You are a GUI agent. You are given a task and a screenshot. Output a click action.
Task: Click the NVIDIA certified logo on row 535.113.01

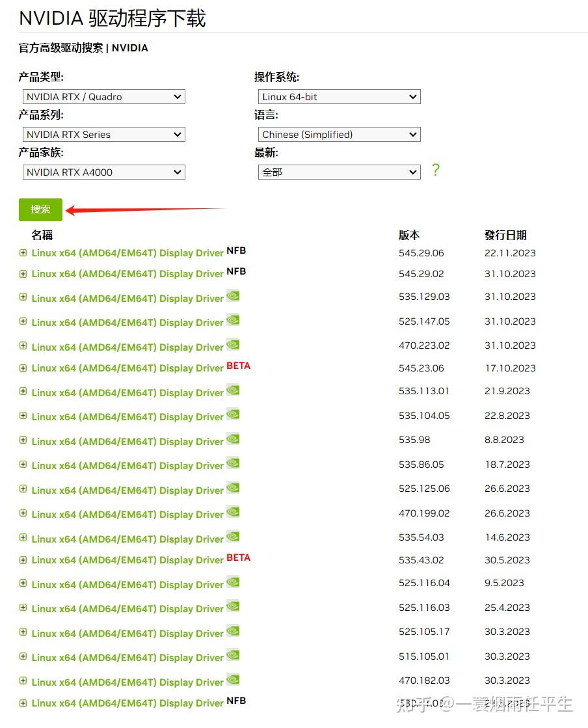coord(233,390)
